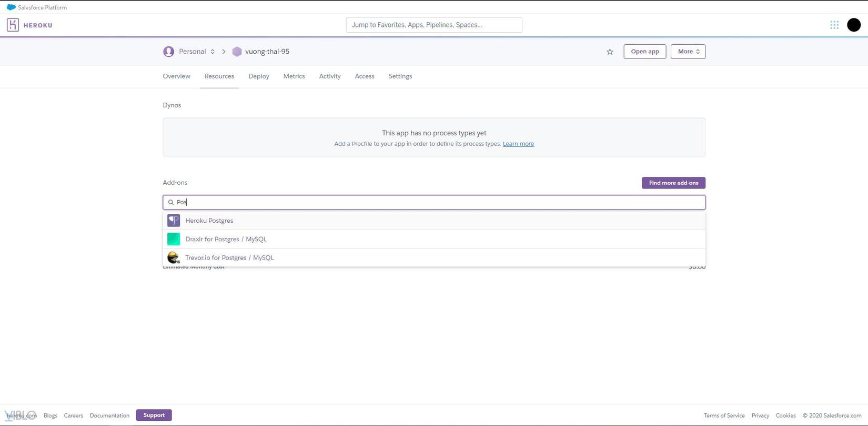Screen dimensions: 868x426
Task: Click the vuong-thai-95 app name
Action: [x=267, y=52]
